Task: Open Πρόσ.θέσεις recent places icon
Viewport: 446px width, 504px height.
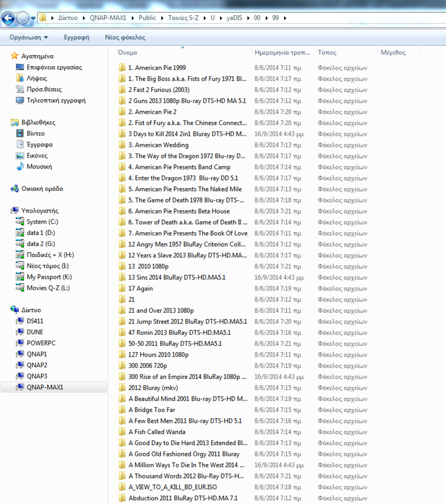Action: (x=20, y=89)
